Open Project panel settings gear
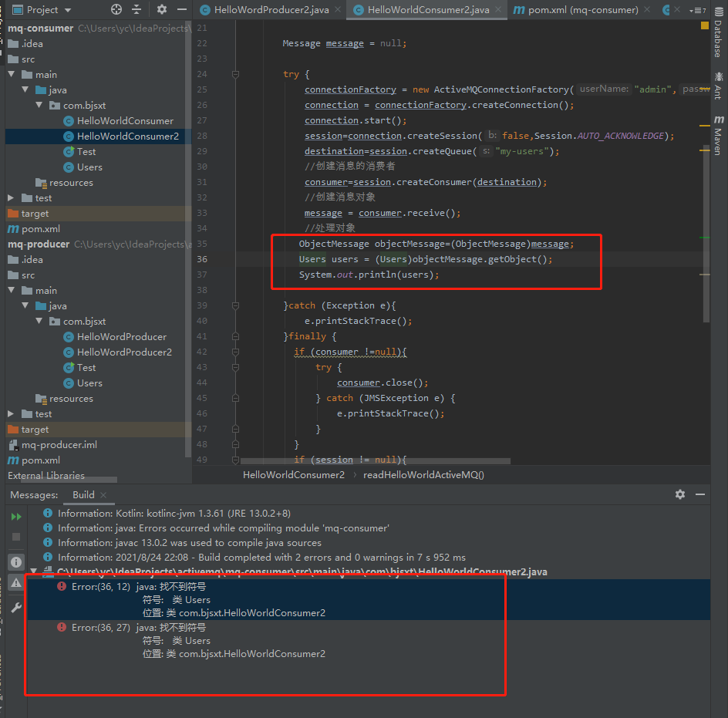The height and width of the screenshot is (718, 728). coord(162,9)
